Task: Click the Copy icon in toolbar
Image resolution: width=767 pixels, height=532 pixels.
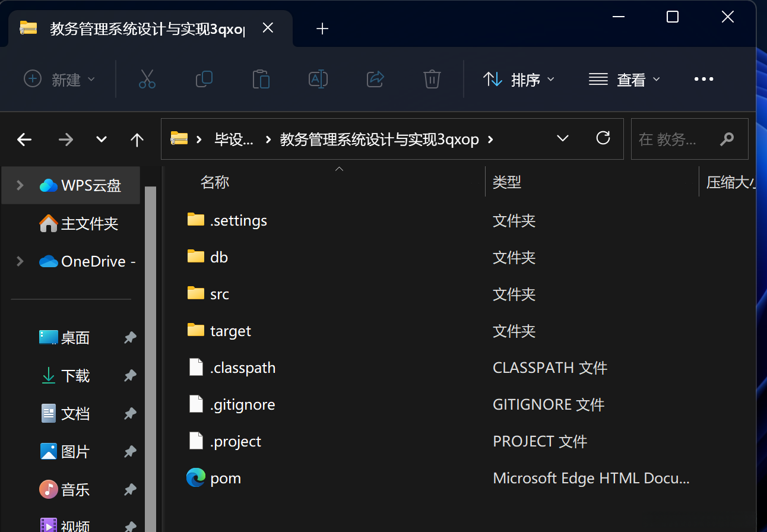Action: (x=204, y=79)
